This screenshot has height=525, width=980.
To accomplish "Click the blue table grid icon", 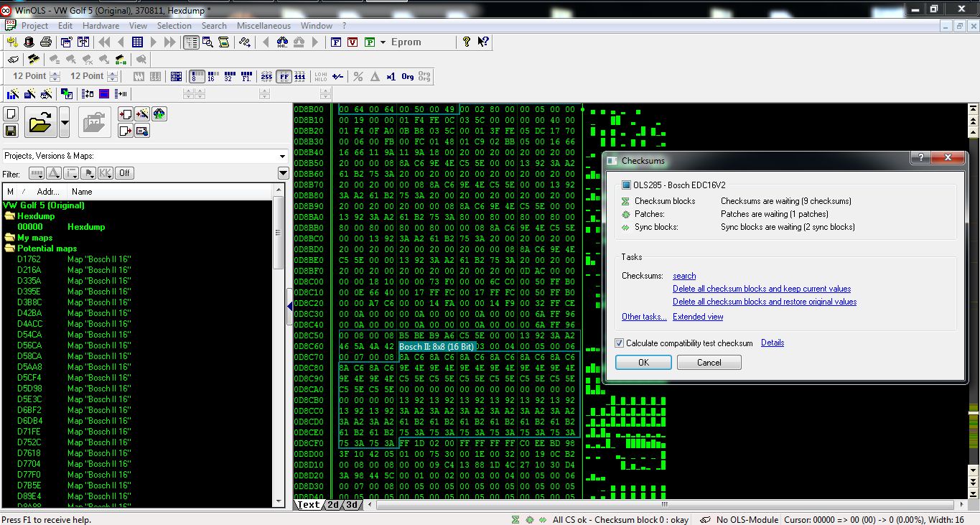I will pos(137,42).
